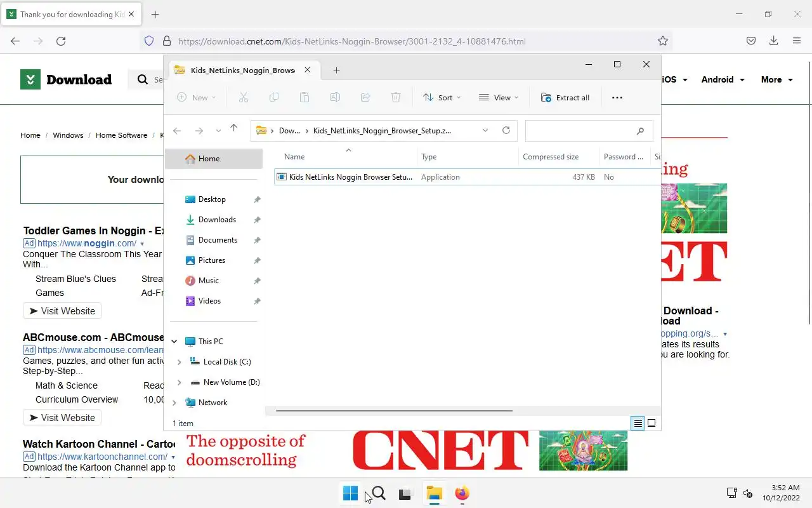This screenshot has width=812, height=508.
Task: Open the Windows breadcrumb link
Action: 68,135
